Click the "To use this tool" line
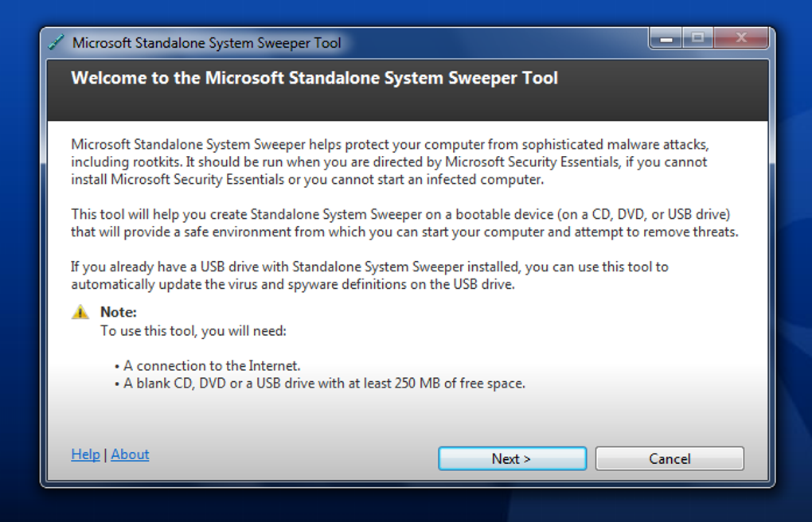 point(193,331)
